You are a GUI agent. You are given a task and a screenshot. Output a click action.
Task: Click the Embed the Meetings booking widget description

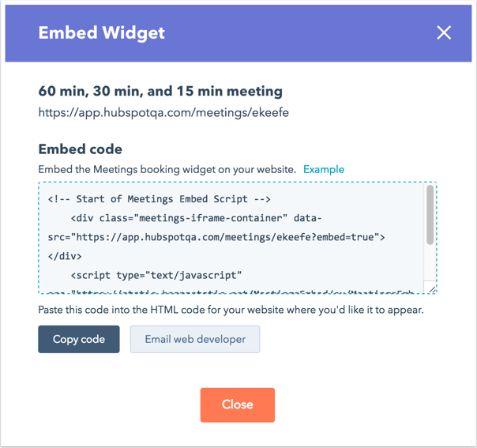pyautogui.click(x=167, y=170)
